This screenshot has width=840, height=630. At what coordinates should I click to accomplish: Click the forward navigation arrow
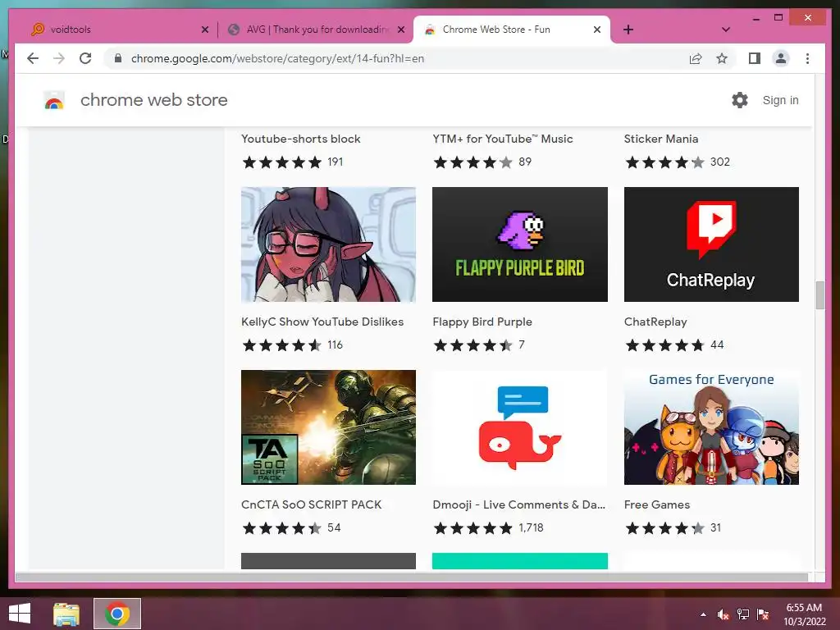[x=59, y=58]
